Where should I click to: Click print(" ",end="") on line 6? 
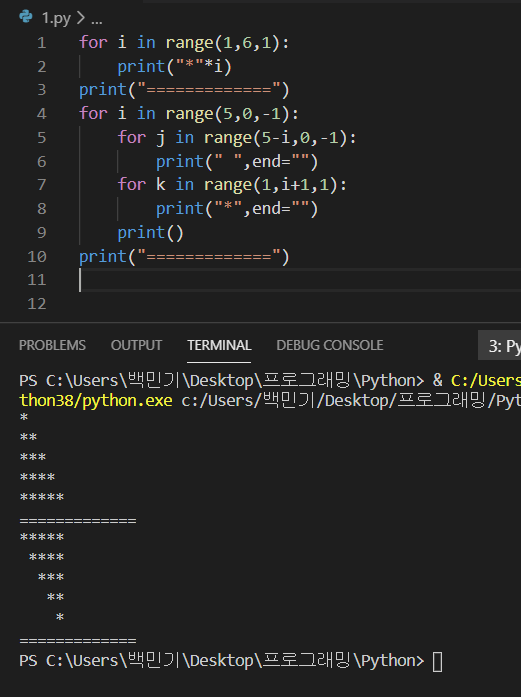coord(237,161)
